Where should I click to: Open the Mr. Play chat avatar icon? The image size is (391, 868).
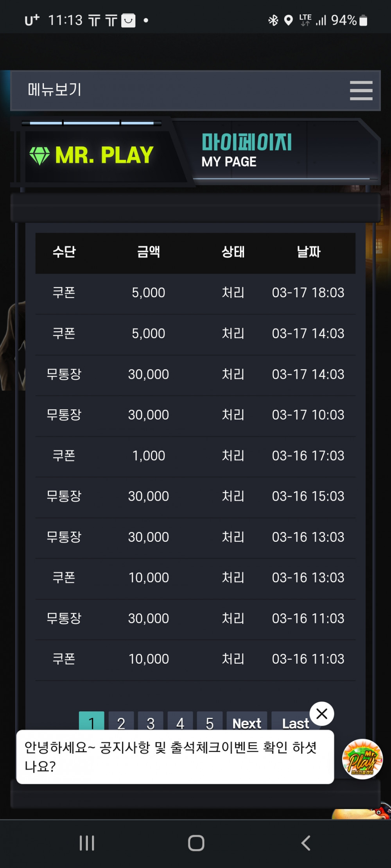point(362,759)
